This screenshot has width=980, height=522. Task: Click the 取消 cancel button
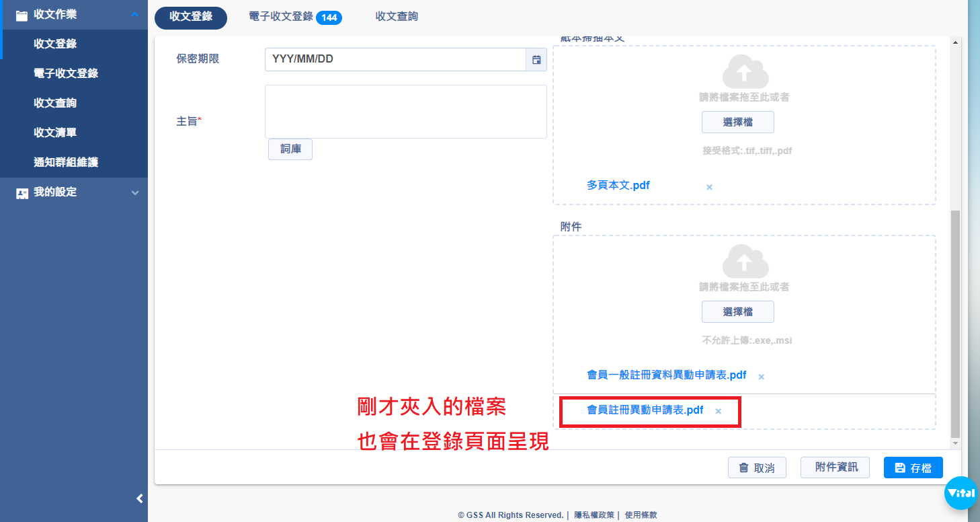(757, 468)
